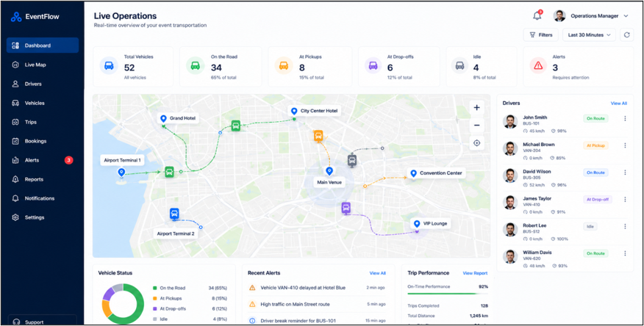Open the Operations Manager account chevron

click(x=626, y=16)
